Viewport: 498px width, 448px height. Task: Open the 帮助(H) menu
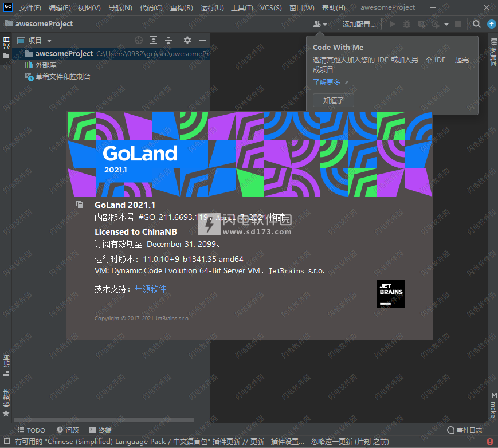[334, 7]
